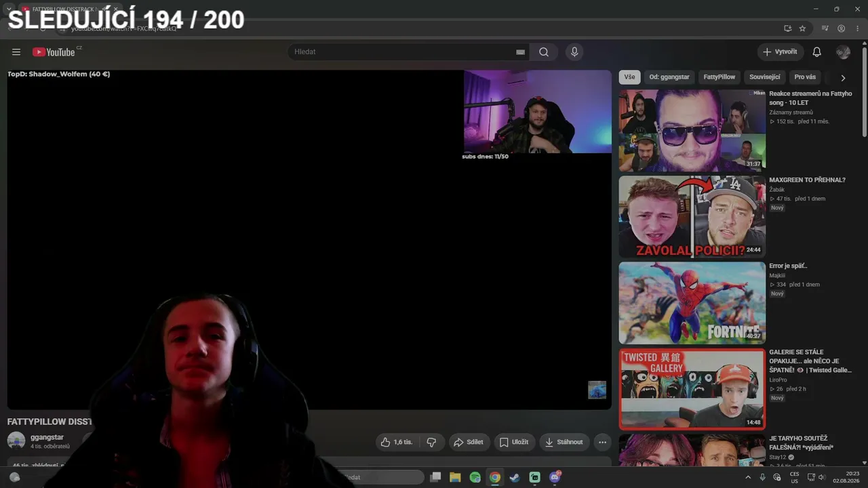The width and height of the screenshot is (868, 488).
Task: Select the "Vše" filter chip
Action: click(629, 77)
